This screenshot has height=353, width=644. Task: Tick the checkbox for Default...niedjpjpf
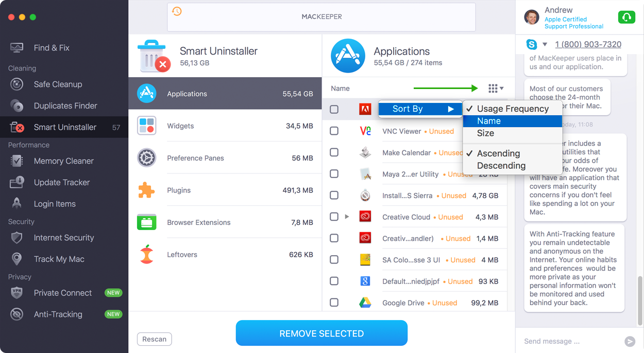tap(334, 281)
